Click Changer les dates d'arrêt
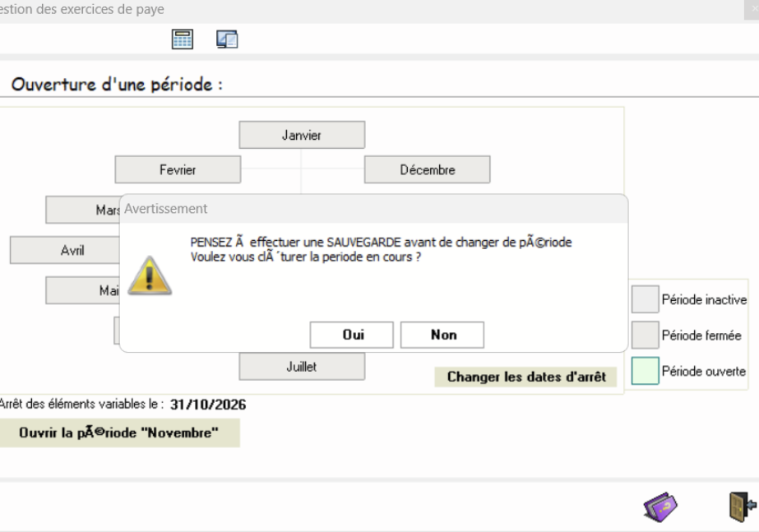Viewport: 759px width, 532px height. tap(525, 377)
